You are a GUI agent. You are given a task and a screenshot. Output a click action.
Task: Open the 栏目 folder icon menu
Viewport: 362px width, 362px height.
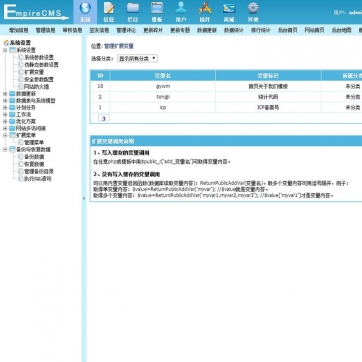[x=133, y=12]
